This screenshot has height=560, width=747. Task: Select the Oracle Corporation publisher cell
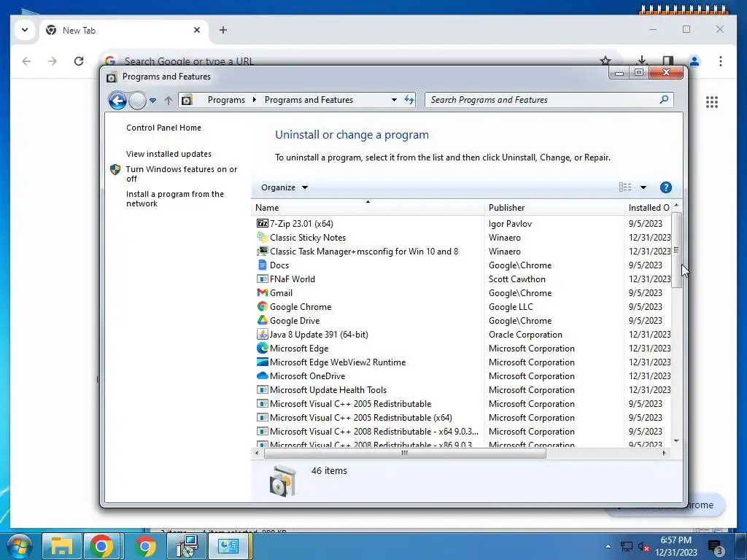tap(525, 334)
